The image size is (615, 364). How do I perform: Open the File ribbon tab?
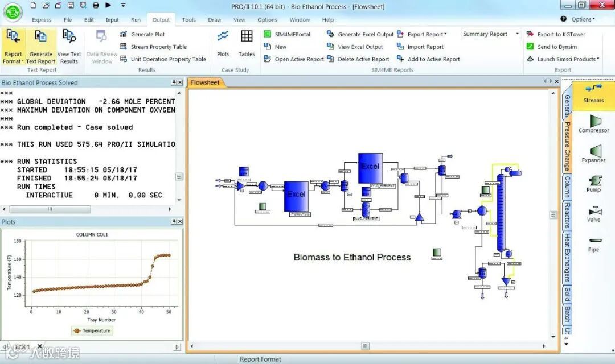click(68, 20)
